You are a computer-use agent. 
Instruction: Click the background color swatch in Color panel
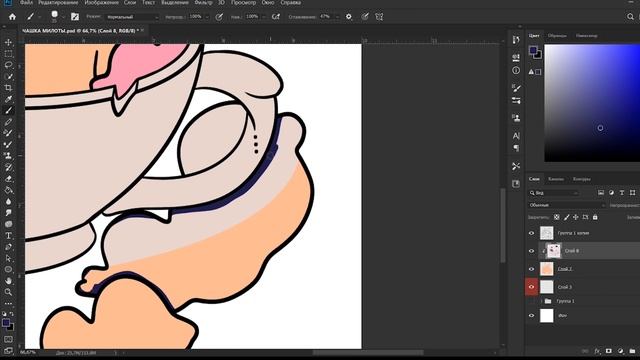pyautogui.click(x=539, y=56)
